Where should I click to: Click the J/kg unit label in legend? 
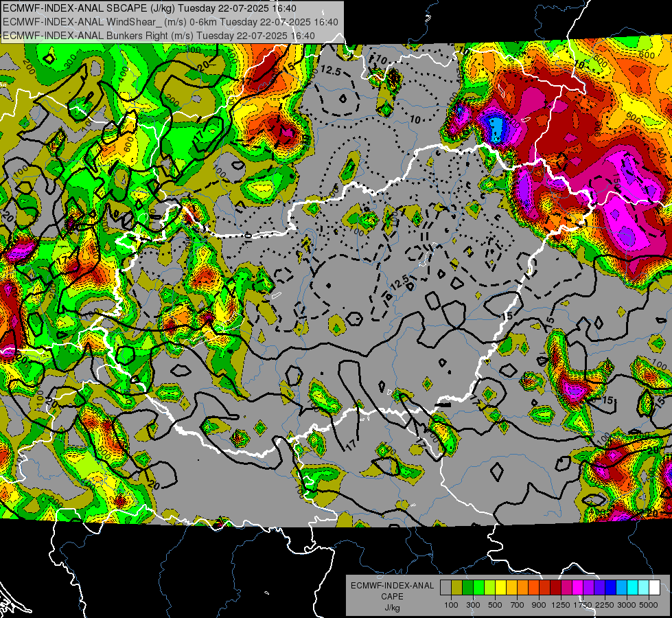point(392,608)
